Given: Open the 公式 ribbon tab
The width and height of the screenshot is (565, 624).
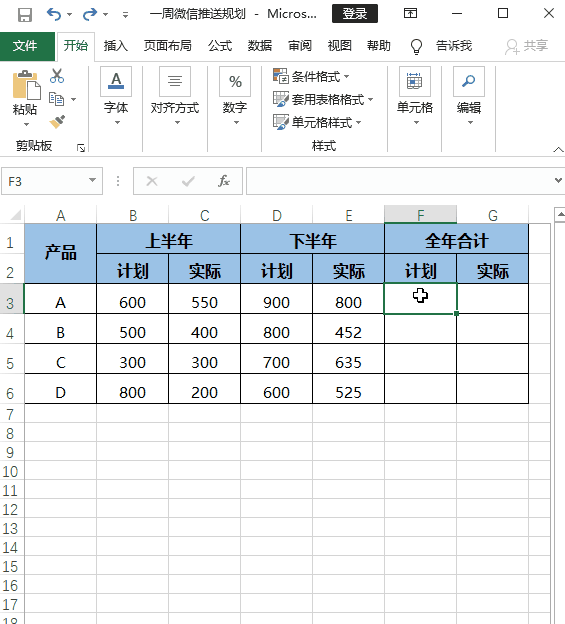Looking at the screenshot, I should [220, 46].
